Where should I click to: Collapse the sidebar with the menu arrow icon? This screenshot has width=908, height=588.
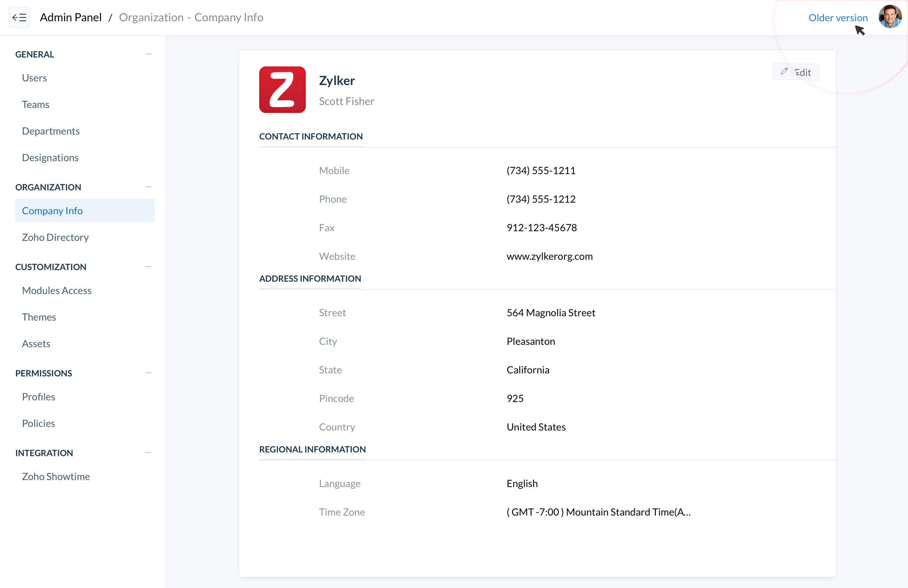point(19,17)
